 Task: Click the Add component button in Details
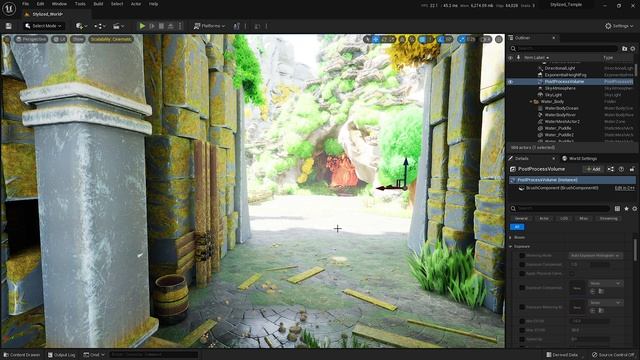point(593,169)
